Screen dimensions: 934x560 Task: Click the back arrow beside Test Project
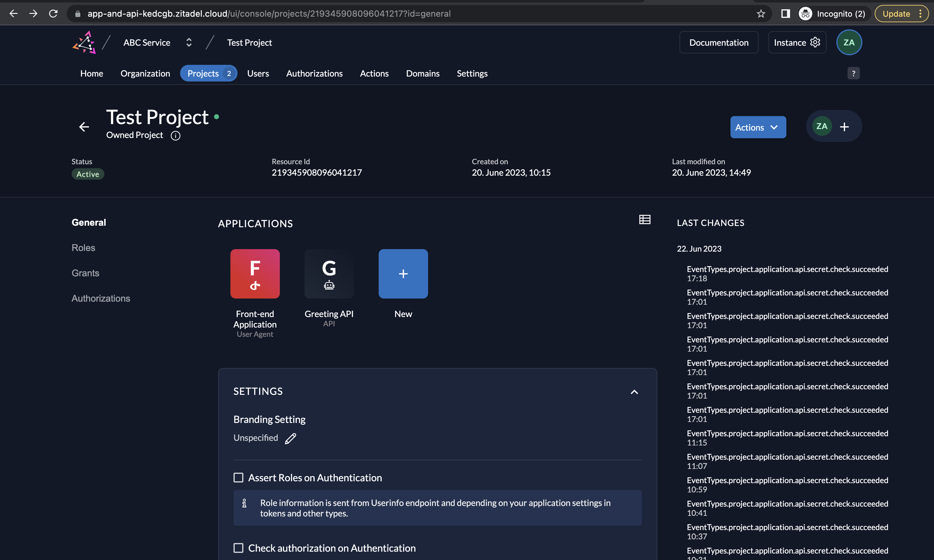click(84, 127)
